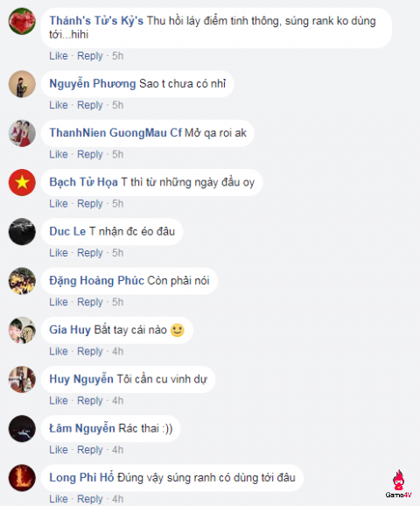Open Lâm Nguyễn's profile name link

click(82, 428)
